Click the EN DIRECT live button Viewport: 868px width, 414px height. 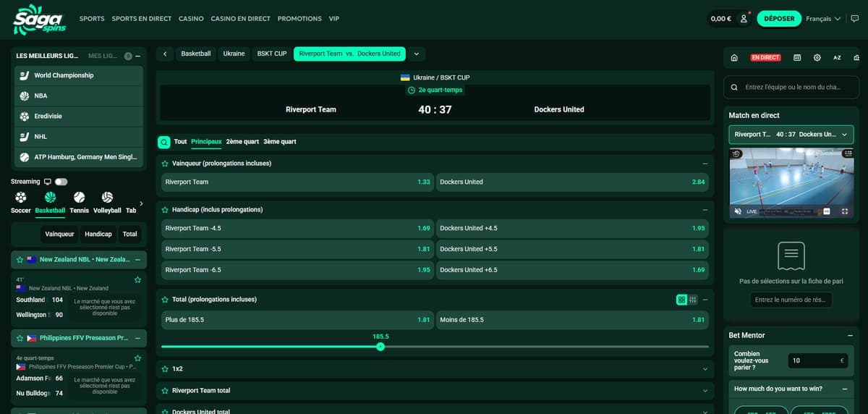coord(765,57)
